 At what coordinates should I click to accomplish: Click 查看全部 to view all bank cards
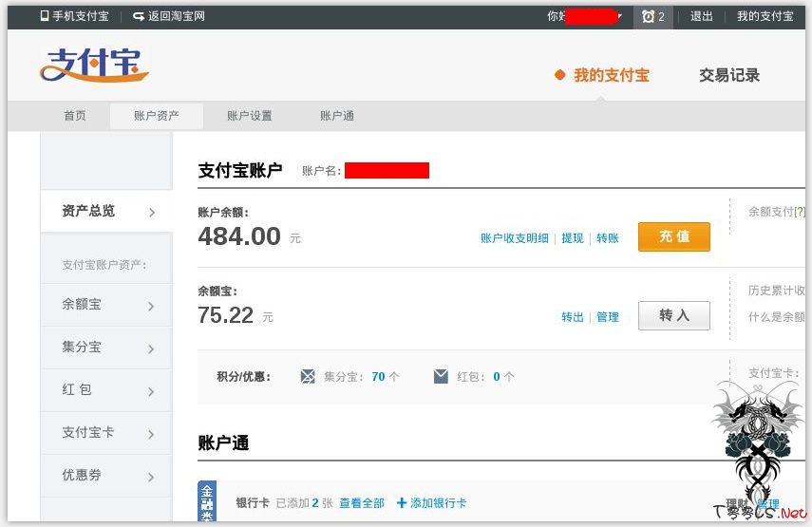point(362,502)
